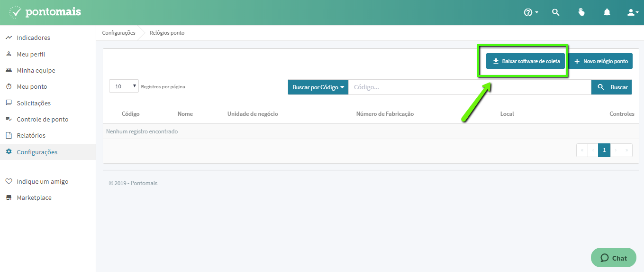Open the registros por página dropdown

point(124,86)
